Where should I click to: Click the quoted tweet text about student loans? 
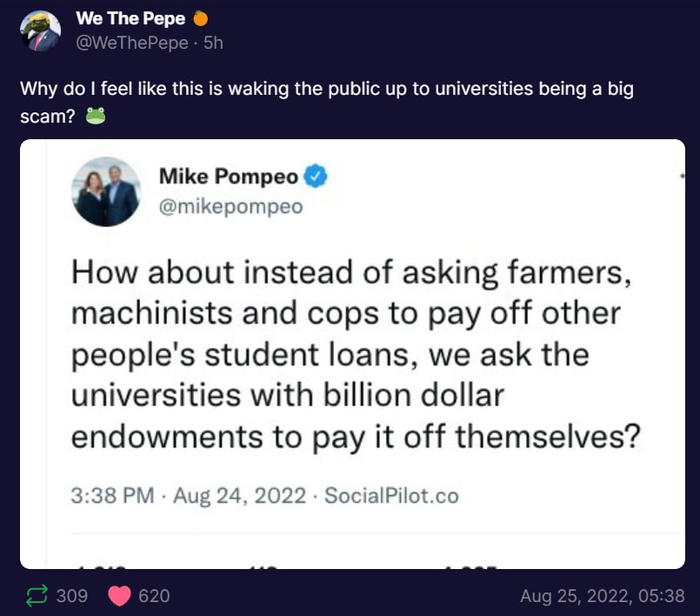pos(356,354)
